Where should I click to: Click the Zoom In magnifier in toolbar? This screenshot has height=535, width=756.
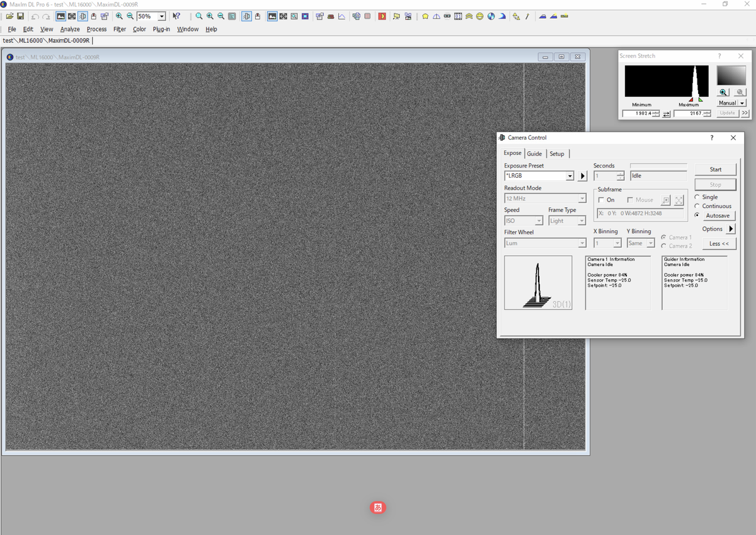(x=119, y=16)
